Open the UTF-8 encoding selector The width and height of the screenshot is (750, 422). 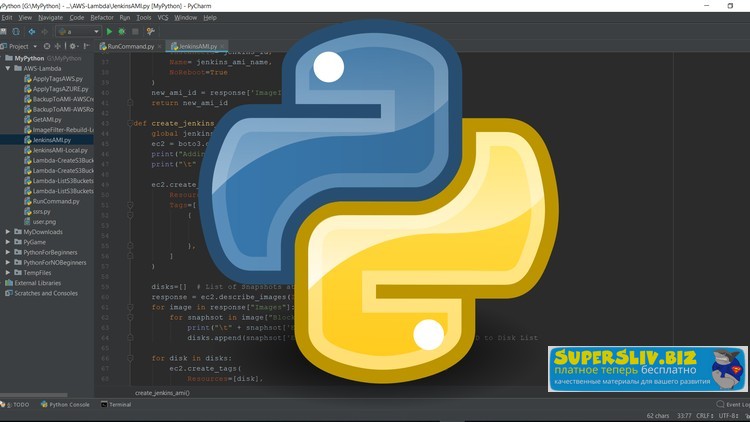pos(728,416)
